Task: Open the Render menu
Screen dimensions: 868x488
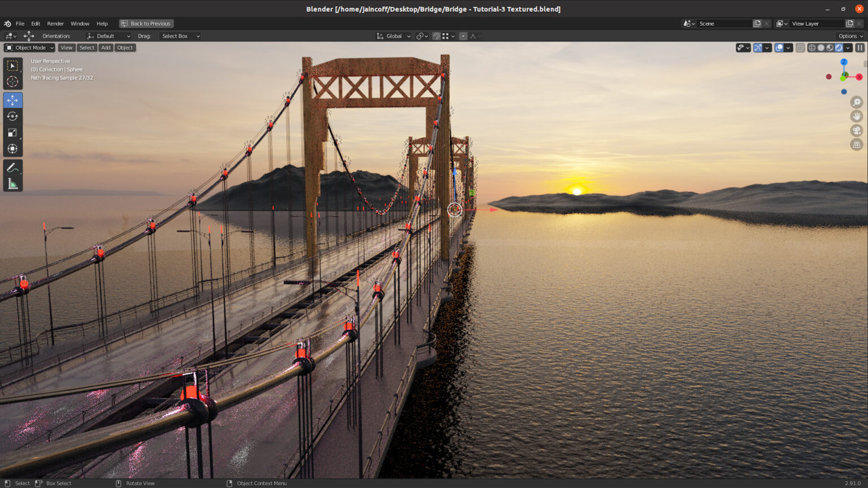Action: (x=55, y=23)
